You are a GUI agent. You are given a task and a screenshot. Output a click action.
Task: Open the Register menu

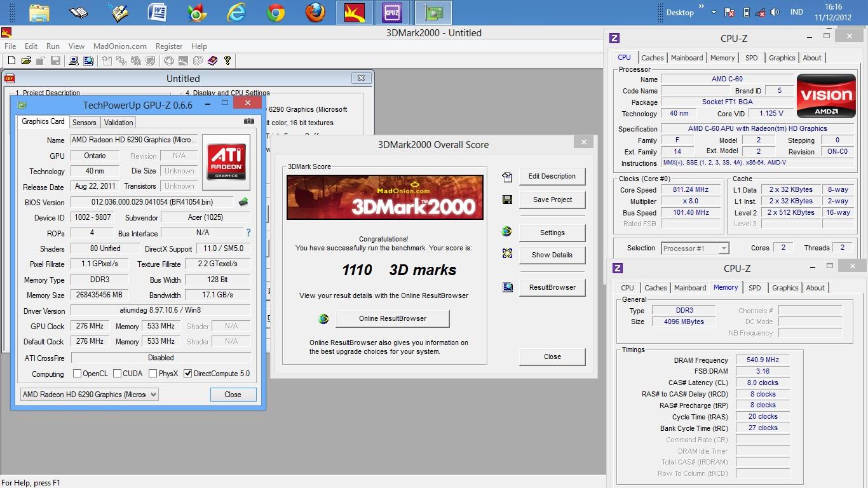click(x=168, y=46)
